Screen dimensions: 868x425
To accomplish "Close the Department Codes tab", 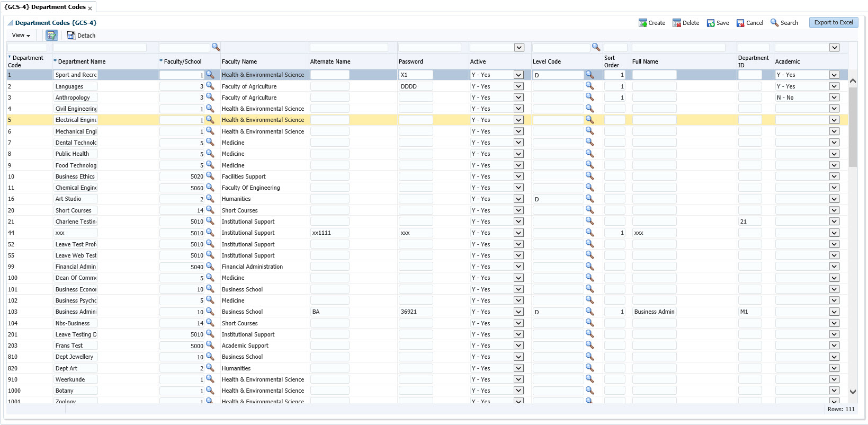I will tap(90, 8).
